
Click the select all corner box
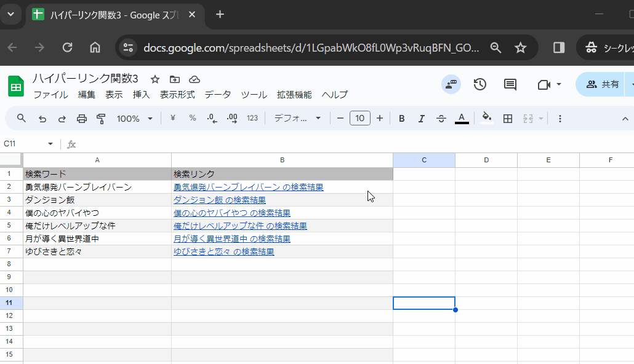tap(11, 160)
